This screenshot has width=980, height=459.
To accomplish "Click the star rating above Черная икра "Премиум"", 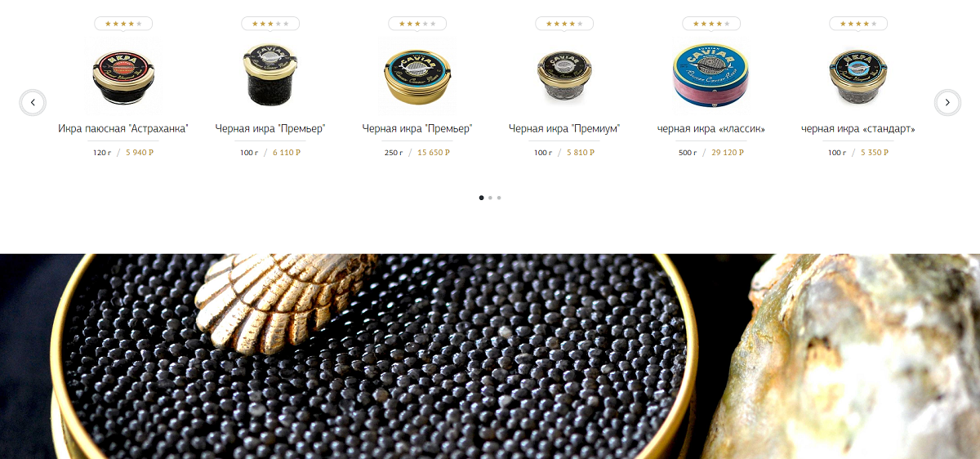I will [x=564, y=24].
